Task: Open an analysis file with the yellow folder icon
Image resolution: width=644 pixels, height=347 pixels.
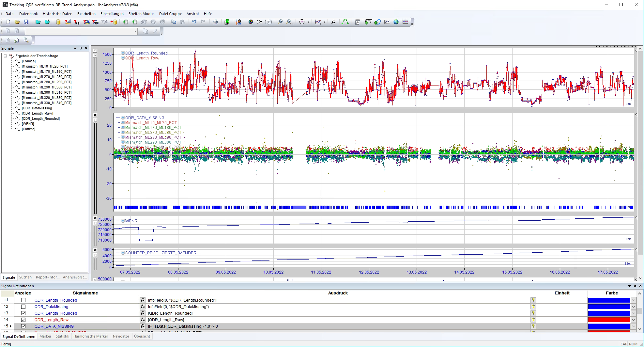Action: pyautogui.click(x=17, y=22)
